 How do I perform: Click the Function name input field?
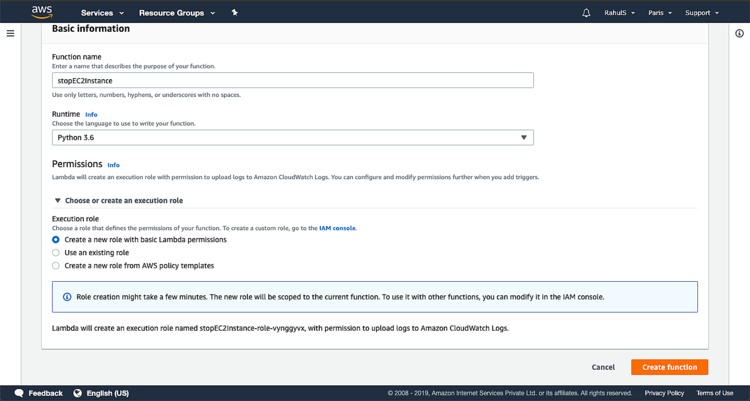tap(292, 81)
